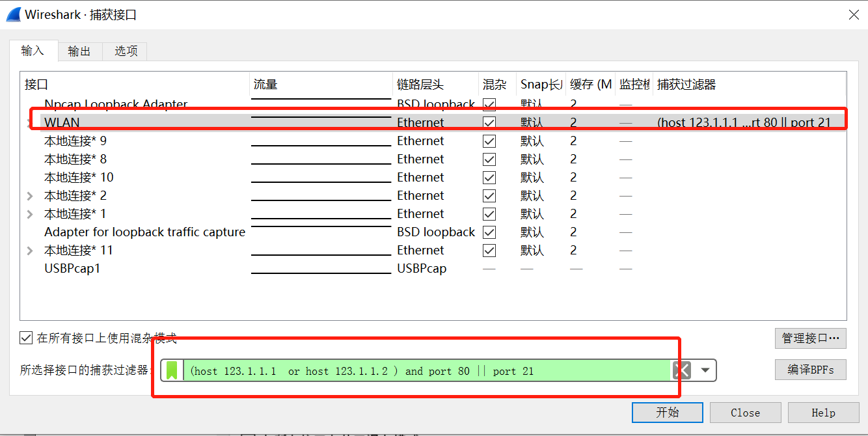The height and width of the screenshot is (436, 868).
Task: Sort by the 接口 column header
Action: tap(135, 84)
